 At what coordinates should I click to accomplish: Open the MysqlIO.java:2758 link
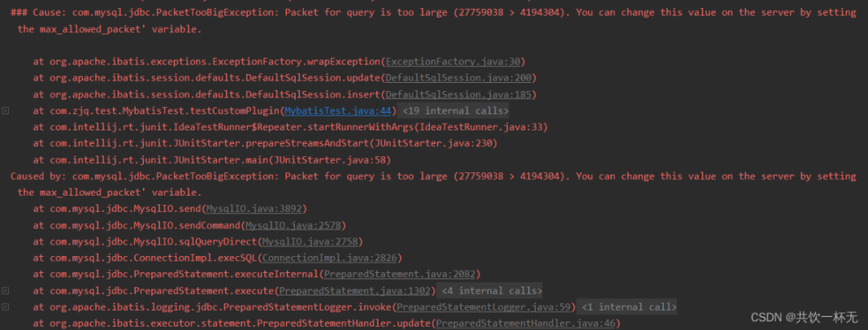click(x=310, y=241)
